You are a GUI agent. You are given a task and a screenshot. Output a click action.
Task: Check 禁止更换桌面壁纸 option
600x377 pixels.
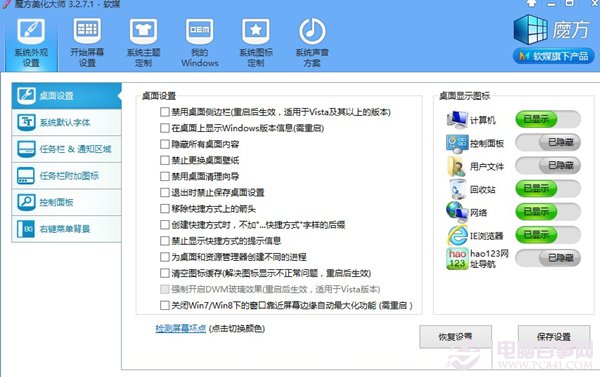(x=165, y=160)
